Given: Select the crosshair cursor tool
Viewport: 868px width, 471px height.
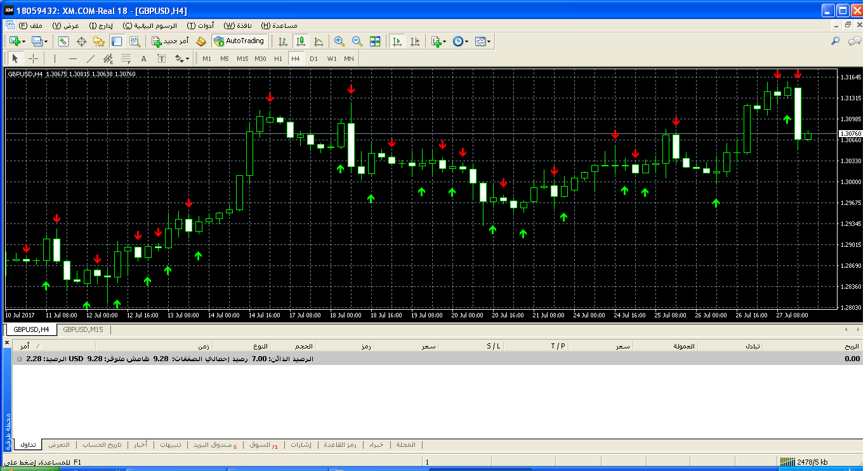Looking at the screenshot, I should pyautogui.click(x=34, y=58).
